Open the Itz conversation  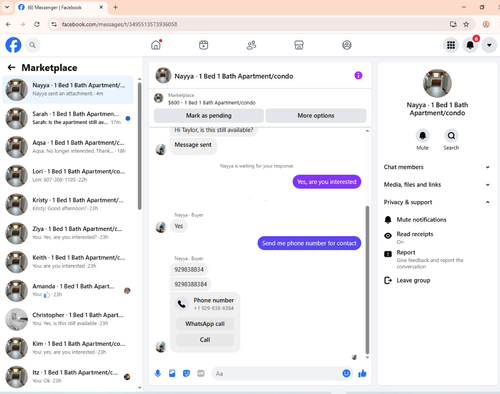68,376
